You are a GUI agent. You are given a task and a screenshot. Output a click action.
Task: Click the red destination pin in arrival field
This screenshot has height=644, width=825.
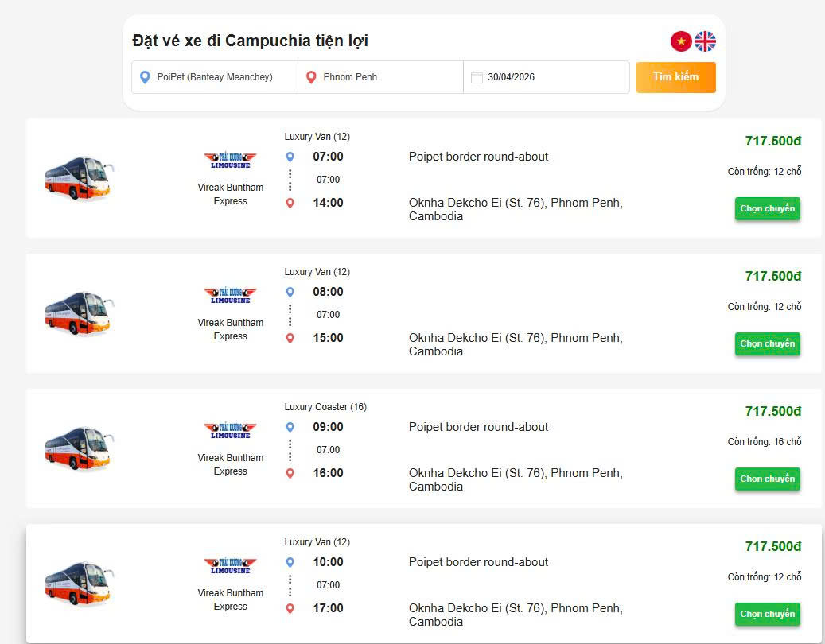[x=311, y=77]
